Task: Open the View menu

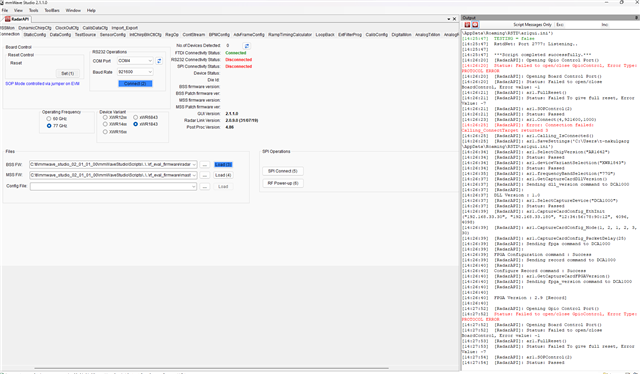Action: pyautogui.click(x=18, y=10)
